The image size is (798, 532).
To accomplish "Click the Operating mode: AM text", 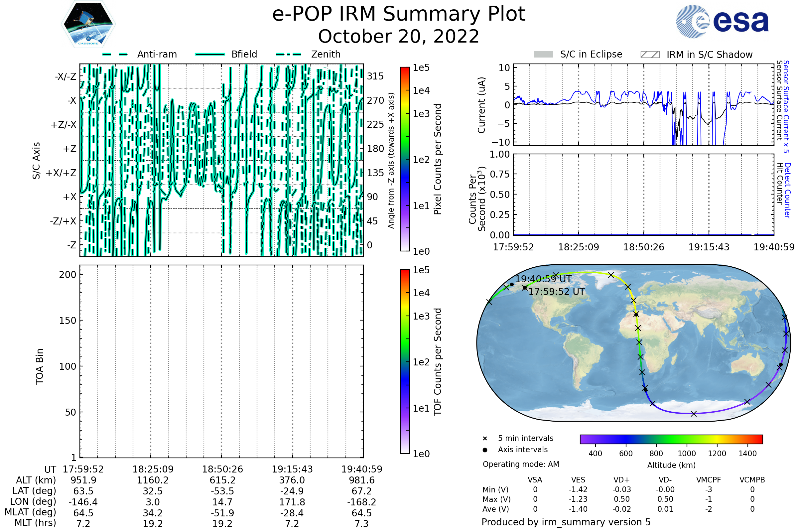I will pos(521,464).
